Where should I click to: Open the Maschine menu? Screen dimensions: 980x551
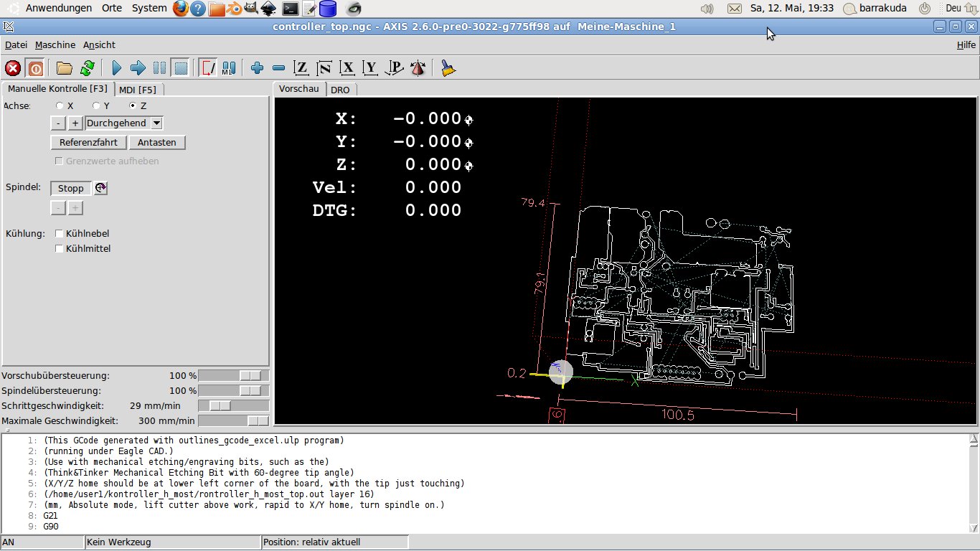pyautogui.click(x=55, y=44)
